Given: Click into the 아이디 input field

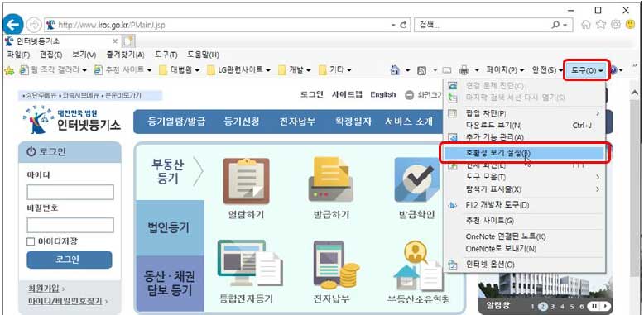Looking at the screenshot, I should 70,192.
